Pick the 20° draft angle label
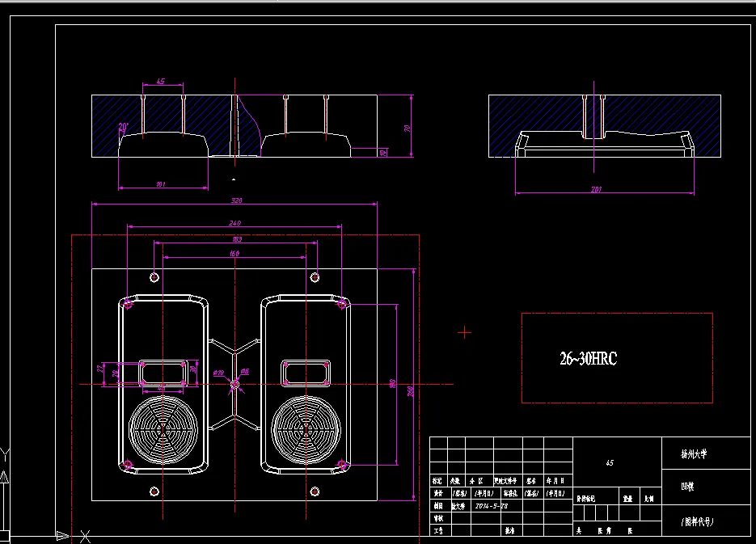The height and width of the screenshot is (544, 756). 124,127
